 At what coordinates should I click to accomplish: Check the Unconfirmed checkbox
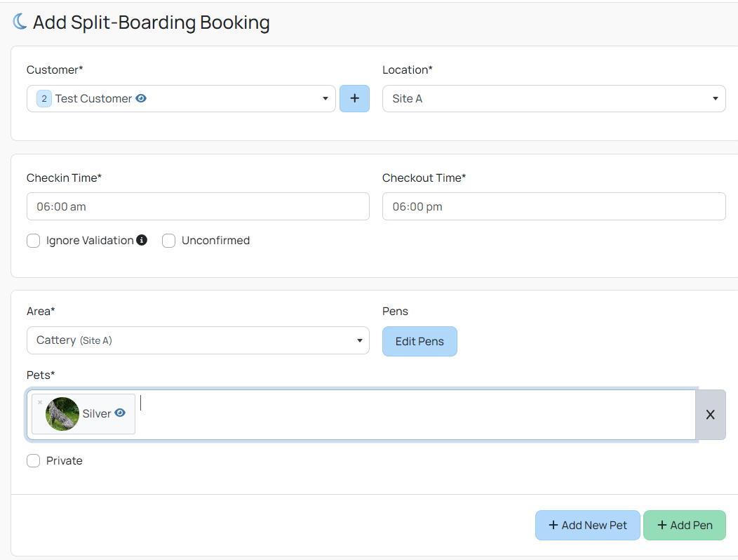(x=168, y=240)
